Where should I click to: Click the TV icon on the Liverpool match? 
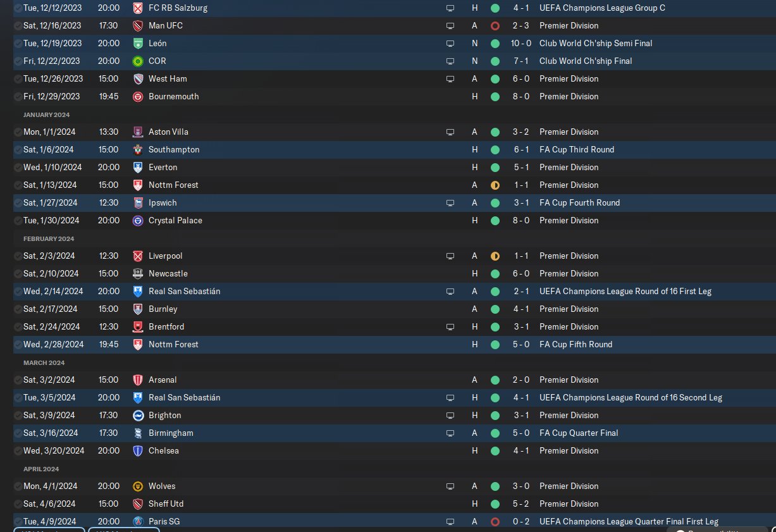450,256
